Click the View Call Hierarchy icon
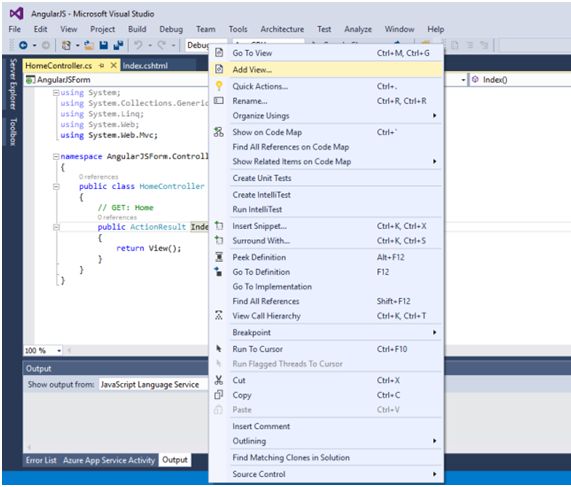 219,315
